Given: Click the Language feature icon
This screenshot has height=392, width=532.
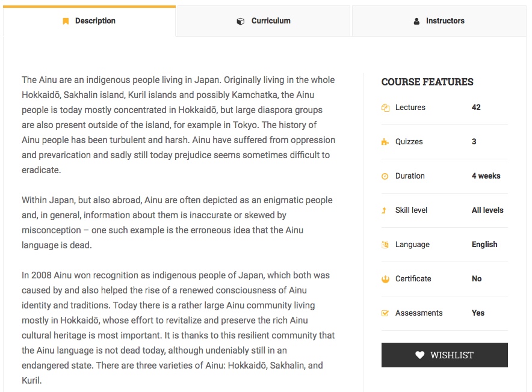Looking at the screenshot, I should tap(385, 245).
